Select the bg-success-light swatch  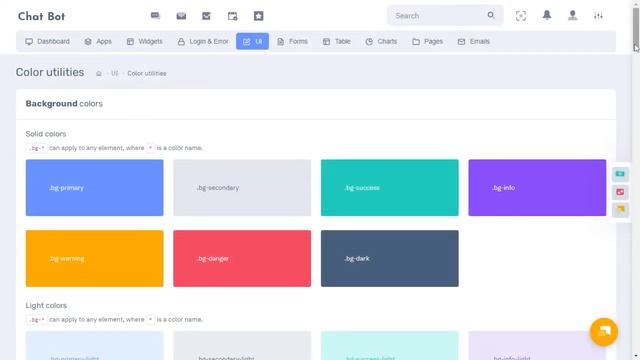[390, 346]
